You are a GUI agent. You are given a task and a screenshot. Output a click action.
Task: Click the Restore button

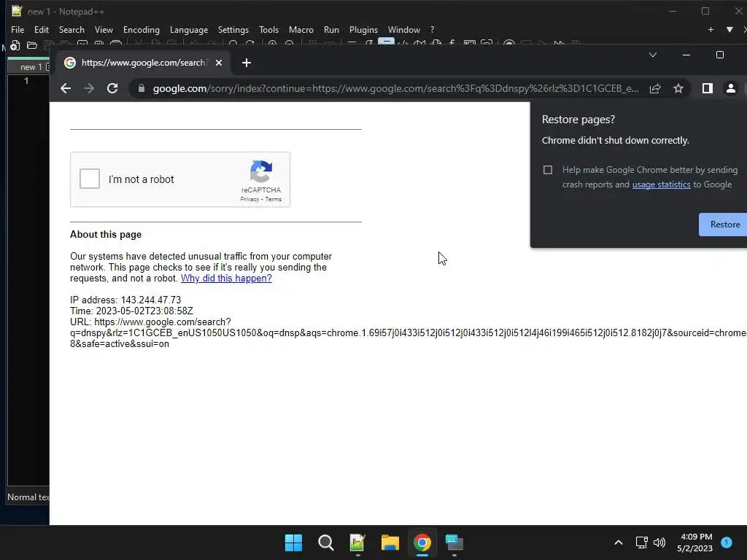pyautogui.click(x=723, y=225)
